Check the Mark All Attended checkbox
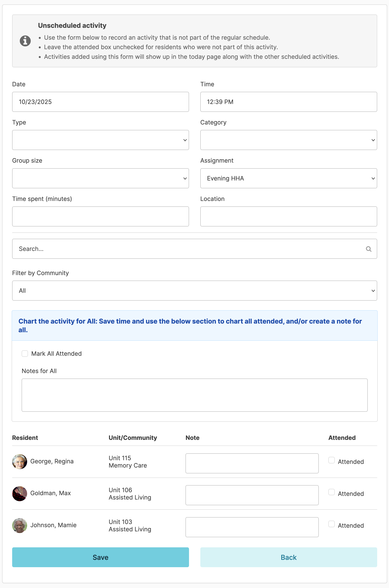The height and width of the screenshot is (588, 389). [25, 353]
